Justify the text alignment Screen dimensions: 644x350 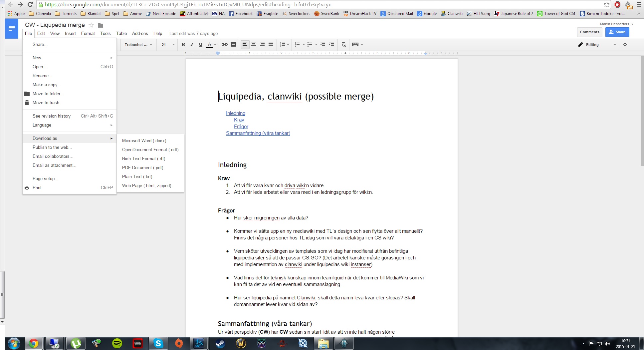pos(271,45)
